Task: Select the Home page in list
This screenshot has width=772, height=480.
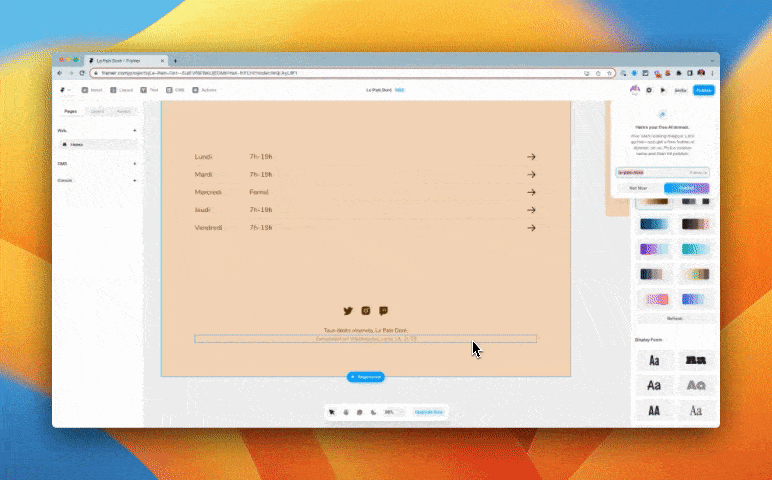Action: (x=78, y=144)
